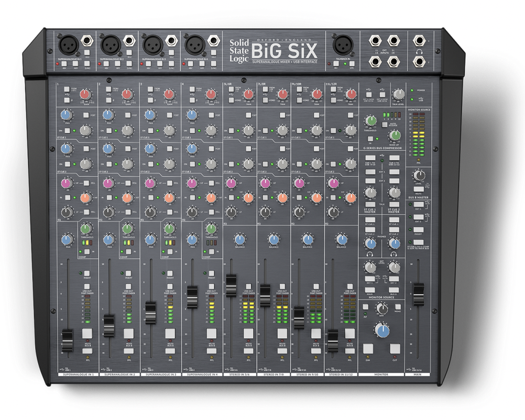
Task: Toggle USB Out Post Fader on channel 4
Action: point(212,286)
